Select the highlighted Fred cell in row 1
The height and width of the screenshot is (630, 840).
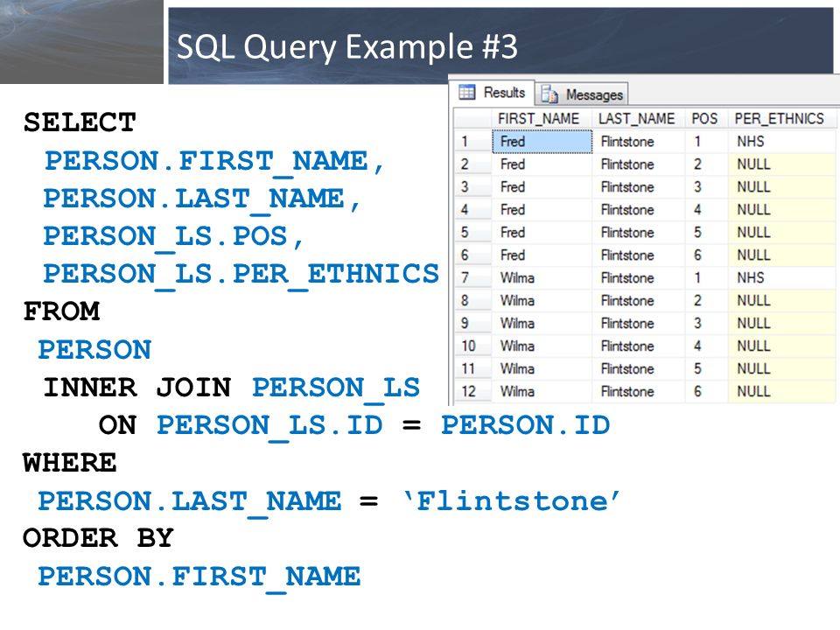pyautogui.click(x=542, y=142)
